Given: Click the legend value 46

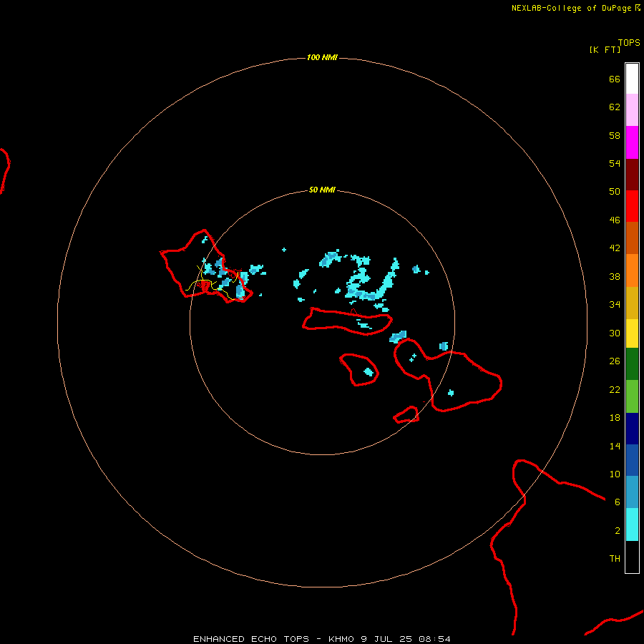Looking at the screenshot, I should coord(615,220).
